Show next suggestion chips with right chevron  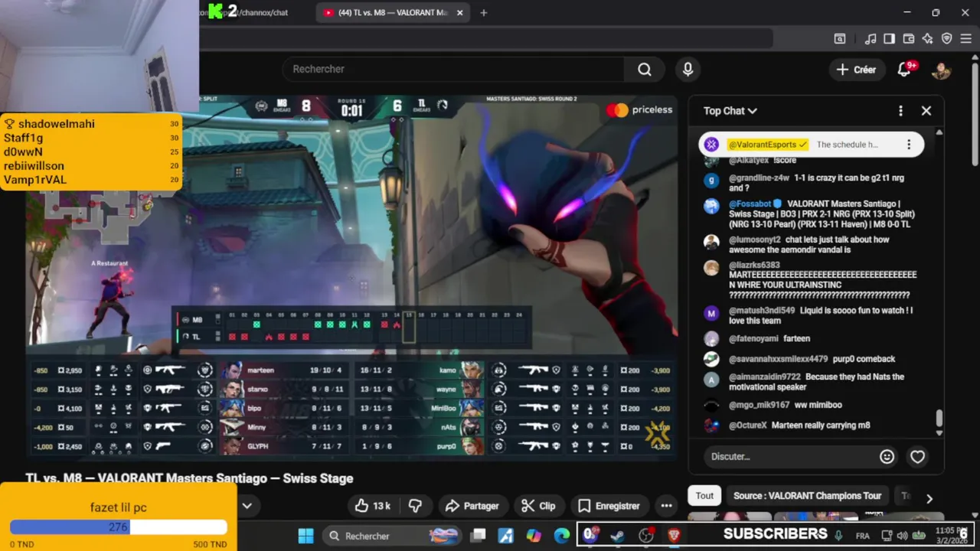point(929,498)
